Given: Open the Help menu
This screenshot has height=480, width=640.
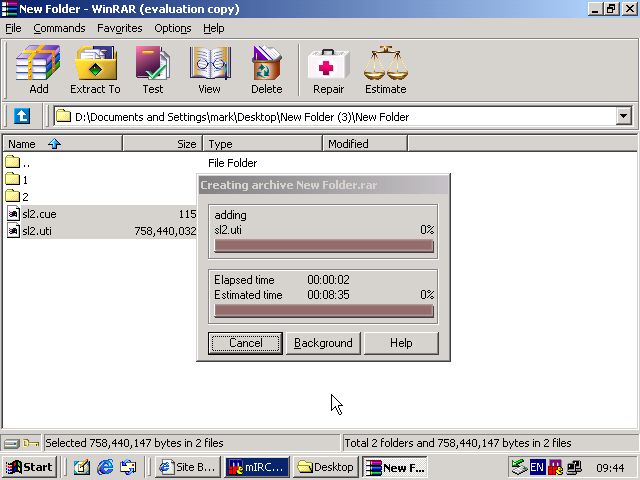Looking at the screenshot, I should point(214,28).
